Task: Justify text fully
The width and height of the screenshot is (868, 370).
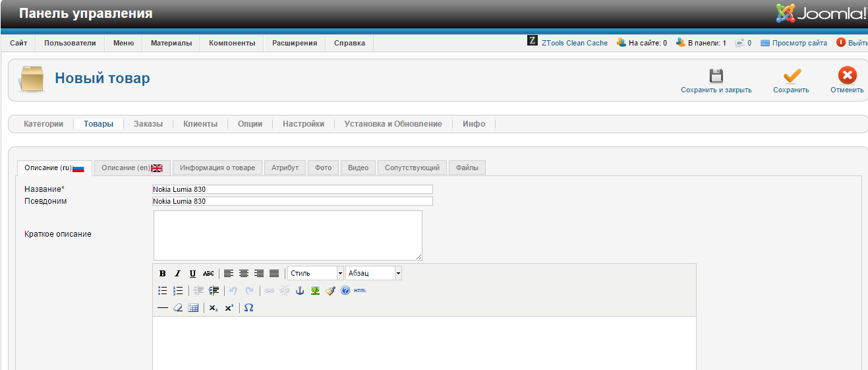Action: (x=274, y=273)
